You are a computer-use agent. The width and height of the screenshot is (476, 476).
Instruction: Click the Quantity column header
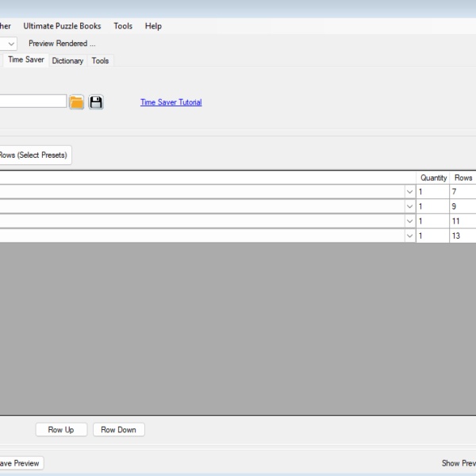433,178
